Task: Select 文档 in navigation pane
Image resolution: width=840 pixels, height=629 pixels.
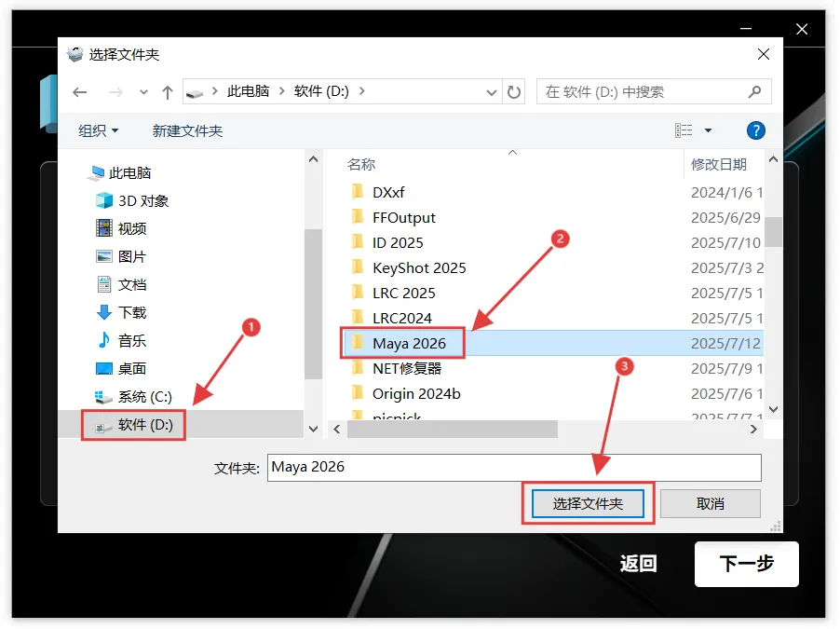Action: tap(121, 284)
